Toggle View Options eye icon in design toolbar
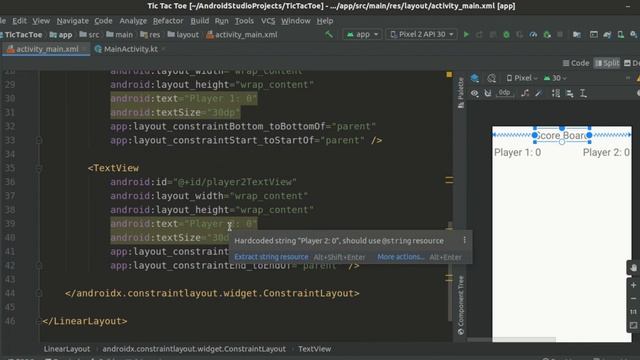640x360 pixels. click(474, 93)
